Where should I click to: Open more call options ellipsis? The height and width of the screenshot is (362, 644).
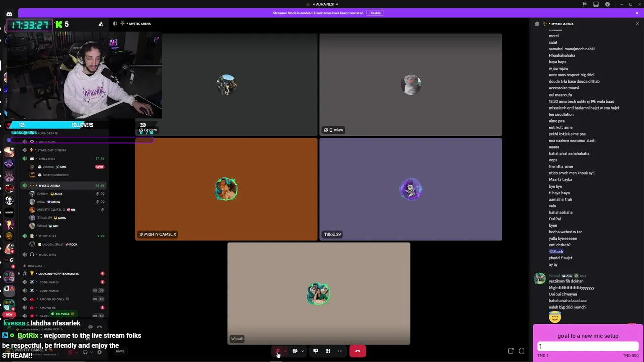coord(340,351)
